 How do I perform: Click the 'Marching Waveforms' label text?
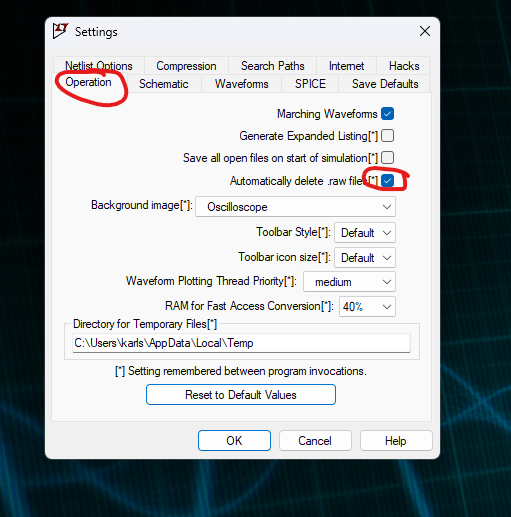(327, 114)
